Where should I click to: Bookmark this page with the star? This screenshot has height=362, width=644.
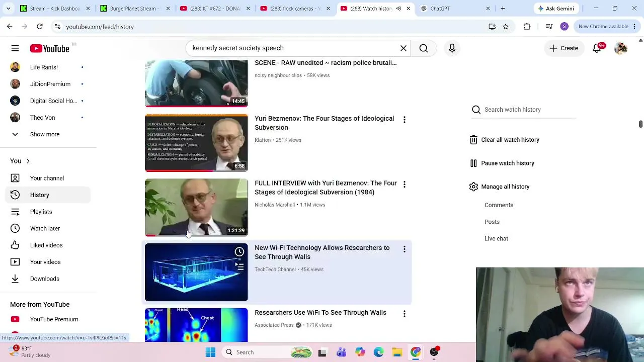pyautogui.click(x=506, y=27)
